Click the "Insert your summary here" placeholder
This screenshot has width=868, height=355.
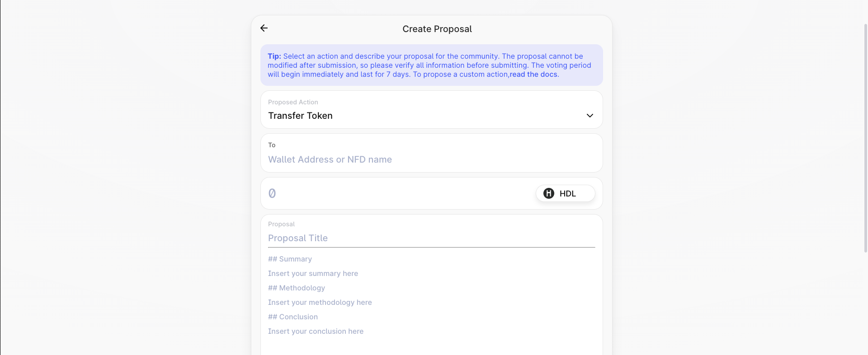[x=313, y=273]
